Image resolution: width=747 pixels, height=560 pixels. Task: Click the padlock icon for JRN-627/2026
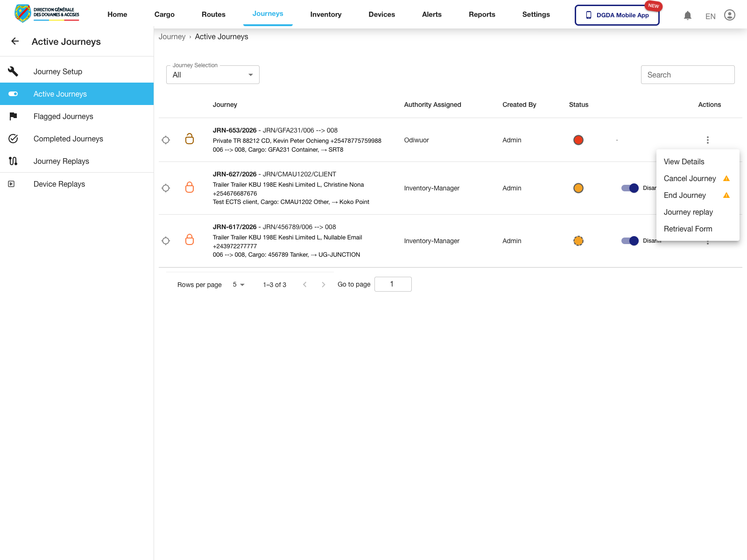tap(190, 188)
